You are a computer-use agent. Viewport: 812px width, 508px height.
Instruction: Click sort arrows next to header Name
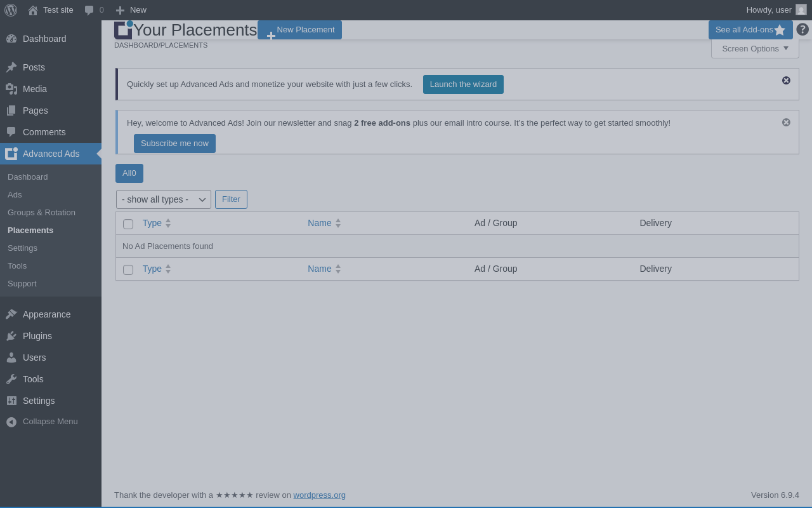click(338, 224)
